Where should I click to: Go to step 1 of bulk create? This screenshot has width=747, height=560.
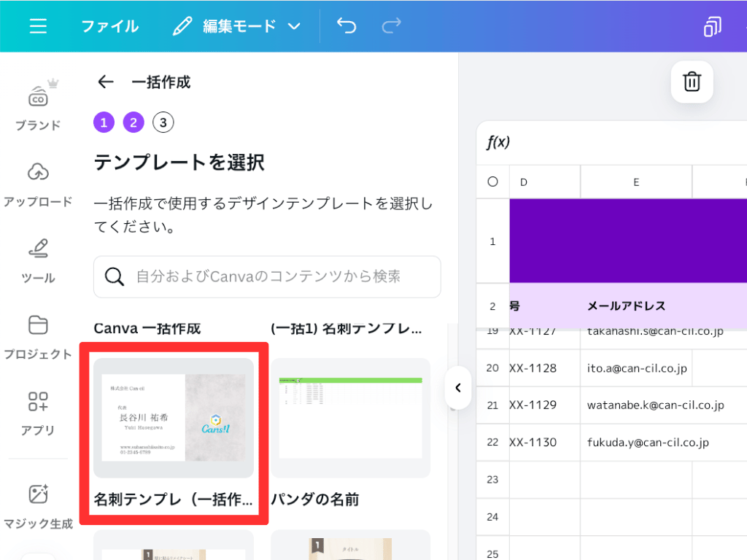104,122
